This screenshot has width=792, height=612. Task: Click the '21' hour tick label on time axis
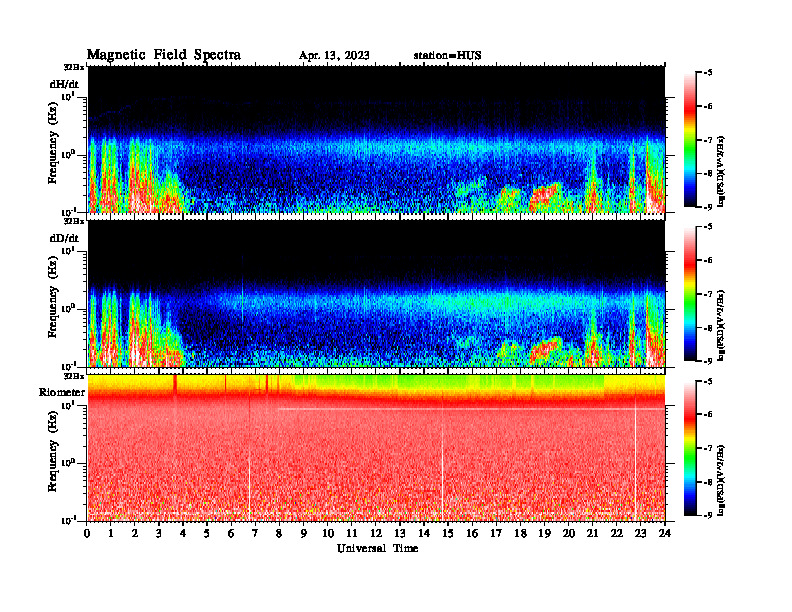[x=592, y=533]
